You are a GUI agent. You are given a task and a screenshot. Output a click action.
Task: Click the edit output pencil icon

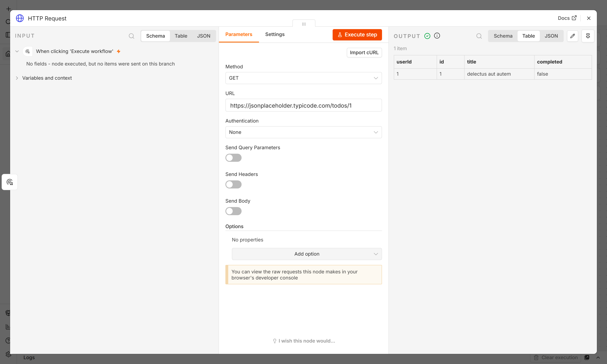coord(572,36)
